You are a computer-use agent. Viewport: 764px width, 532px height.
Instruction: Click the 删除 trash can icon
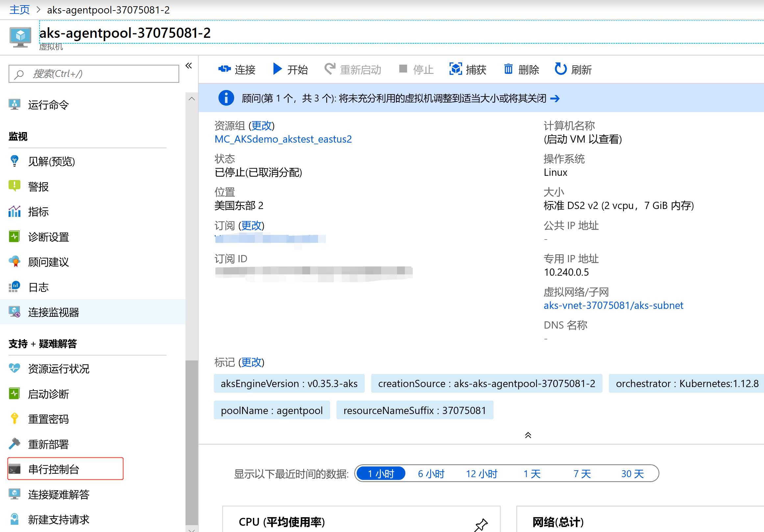(508, 69)
